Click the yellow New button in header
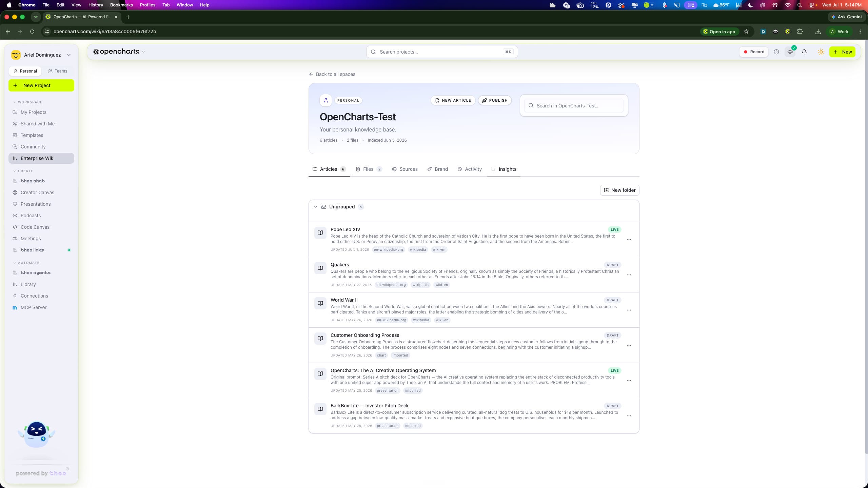The width and height of the screenshot is (868, 488). (x=842, y=52)
